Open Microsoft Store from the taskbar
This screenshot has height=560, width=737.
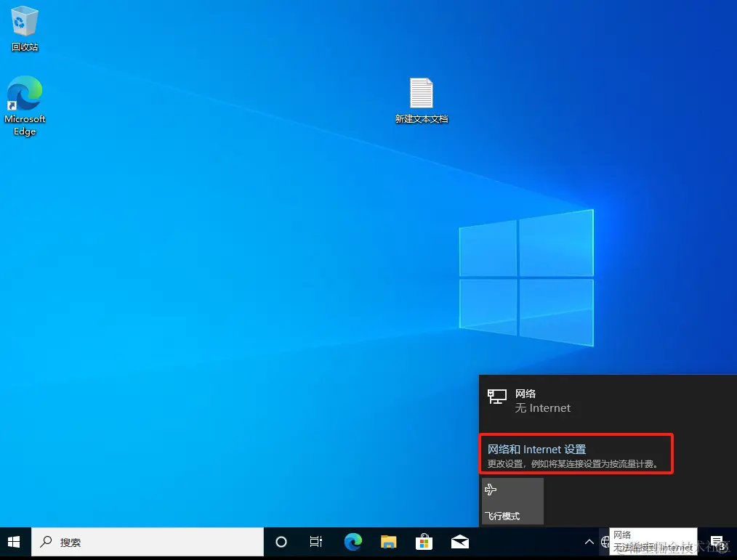pyautogui.click(x=424, y=542)
